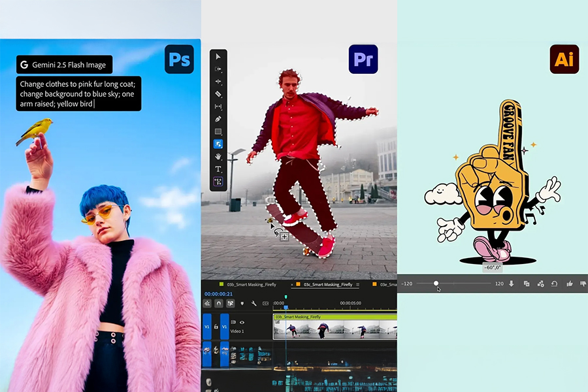Click the V1 track targeting button
This screenshot has width=588, height=392.
(x=224, y=327)
